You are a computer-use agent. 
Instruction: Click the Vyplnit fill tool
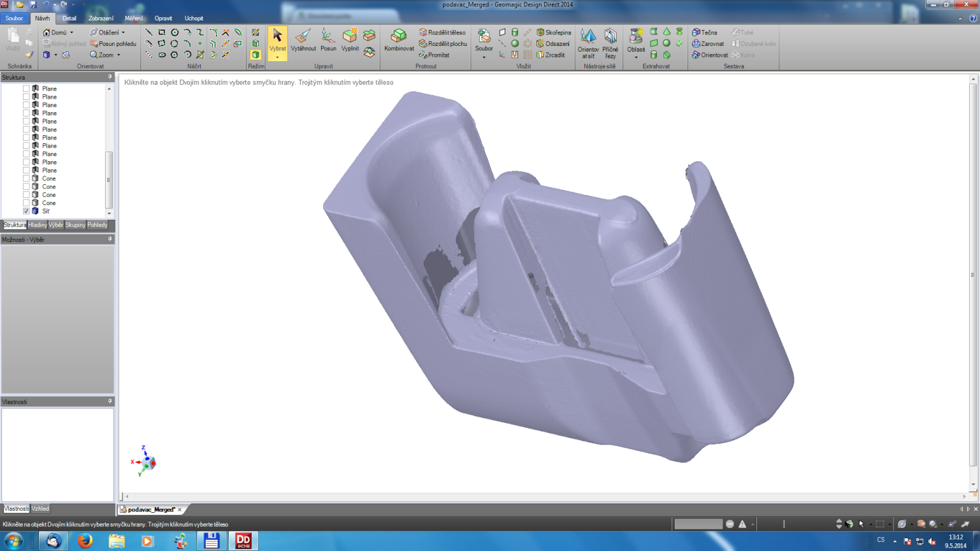pyautogui.click(x=350, y=40)
